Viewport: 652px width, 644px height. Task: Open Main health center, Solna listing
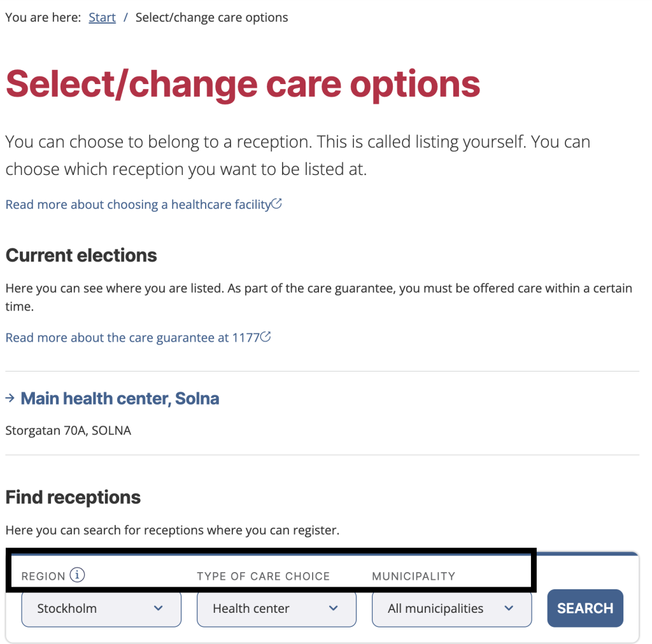tap(120, 398)
